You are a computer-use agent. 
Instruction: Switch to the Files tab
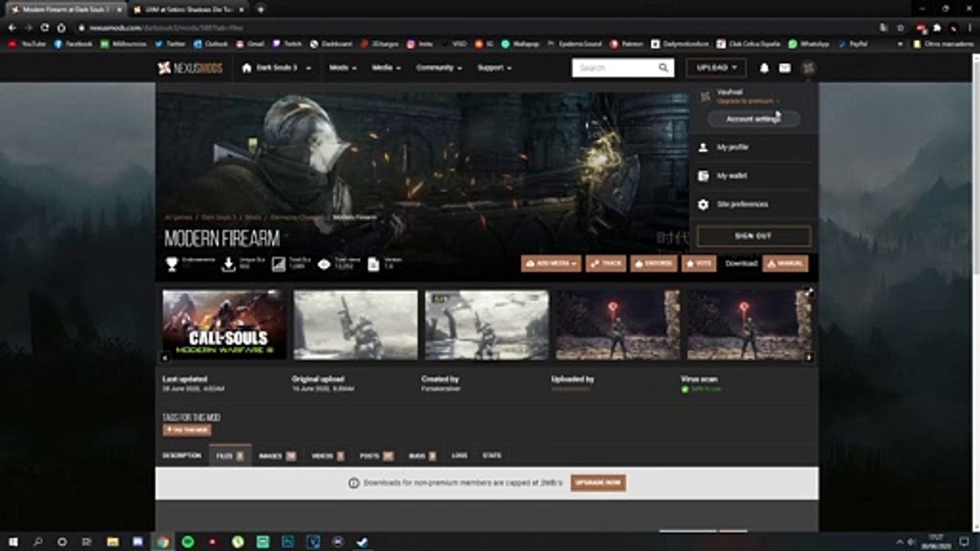230,456
